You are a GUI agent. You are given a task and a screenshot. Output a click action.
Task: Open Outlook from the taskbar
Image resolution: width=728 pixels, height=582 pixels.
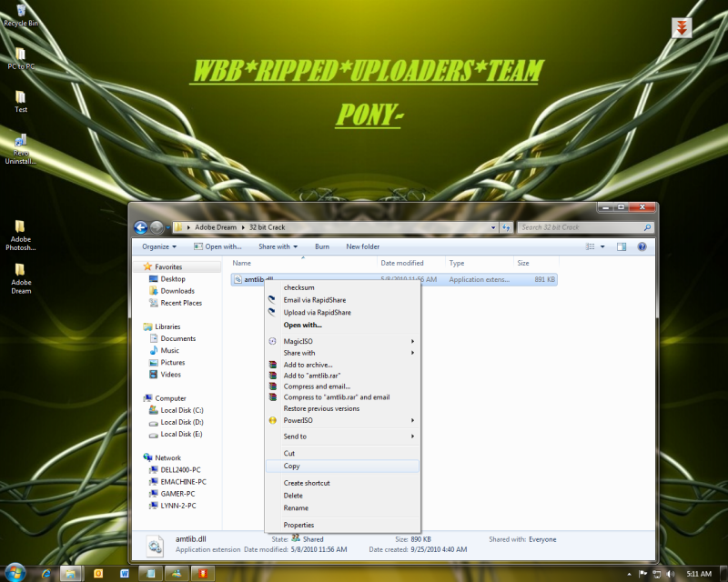pos(98,574)
